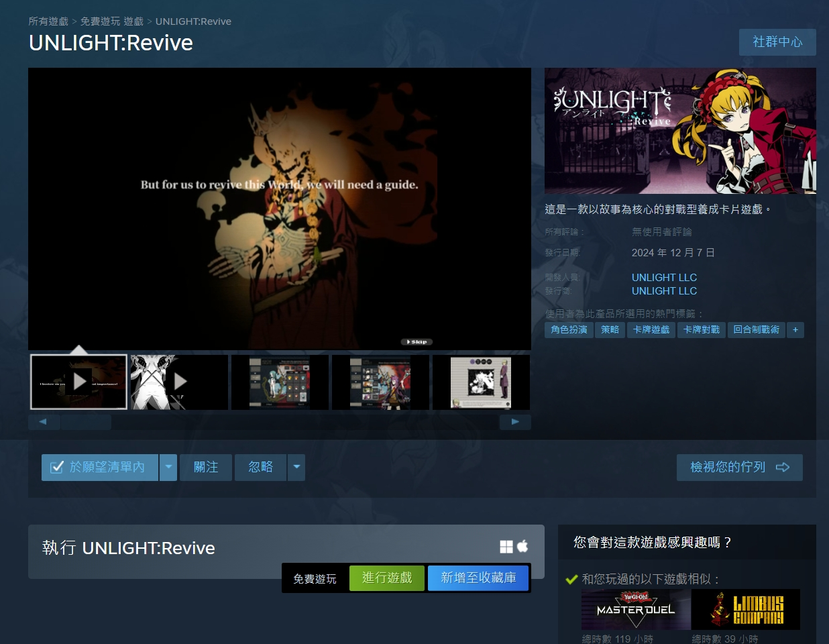
Task: Go to 所有遊戲 breadcrumb
Action: point(48,21)
